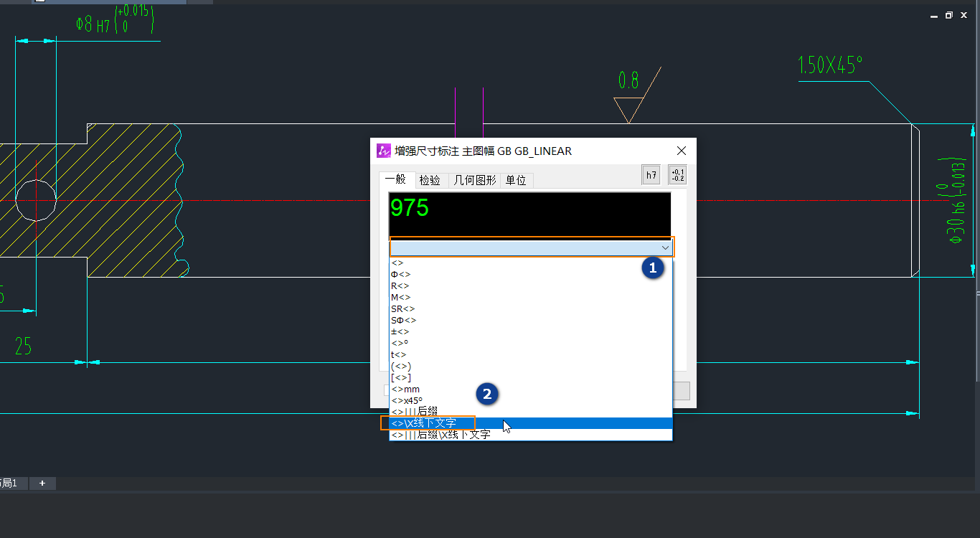Choose the Φ<> diameter option
Image resolution: width=980 pixels, height=538 pixels.
click(x=531, y=274)
